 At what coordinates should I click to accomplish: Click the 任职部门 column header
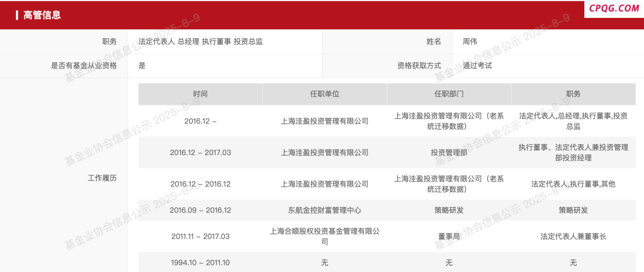click(x=449, y=94)
